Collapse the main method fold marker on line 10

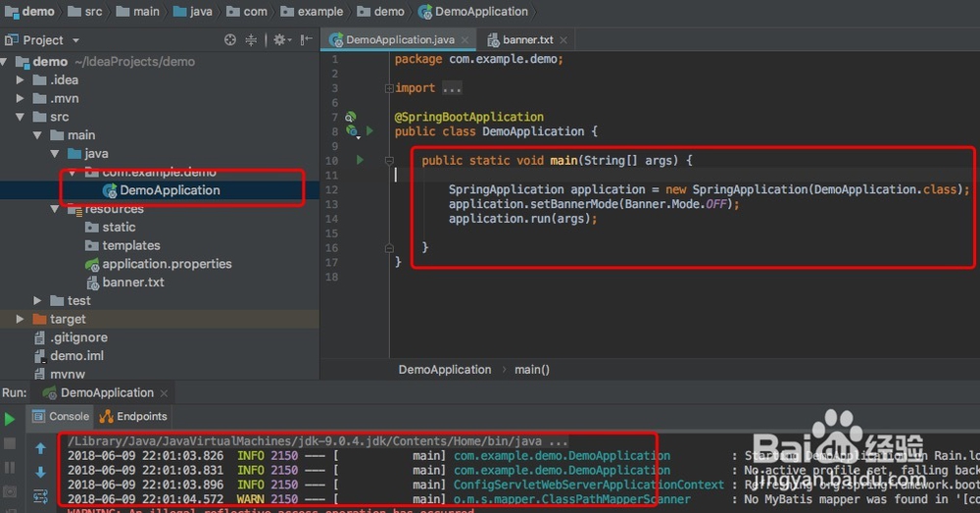(389, 160)
